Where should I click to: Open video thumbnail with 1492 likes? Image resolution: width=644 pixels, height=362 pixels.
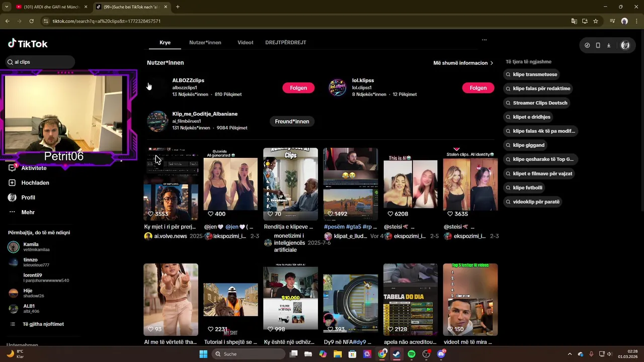(x=351, y=184)
